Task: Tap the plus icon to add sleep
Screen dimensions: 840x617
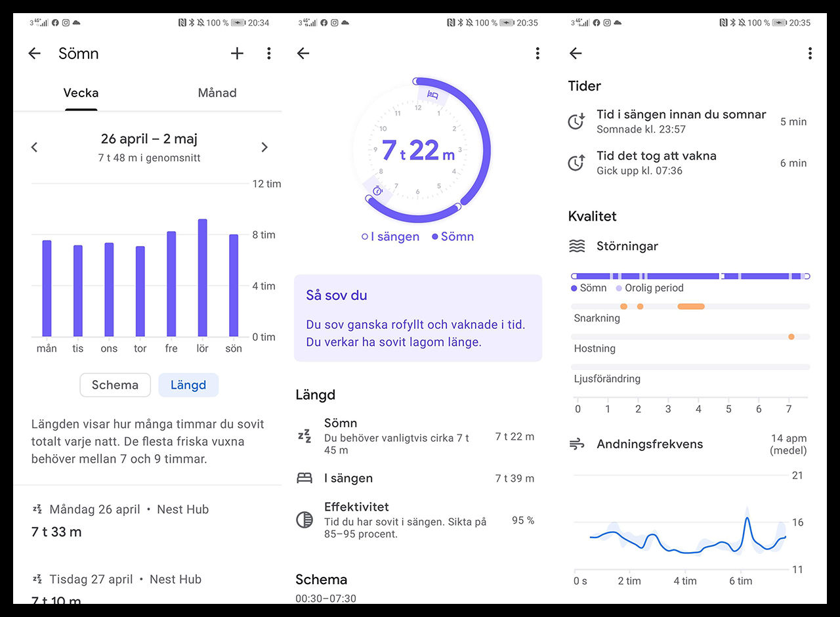Action: (237, 54)
